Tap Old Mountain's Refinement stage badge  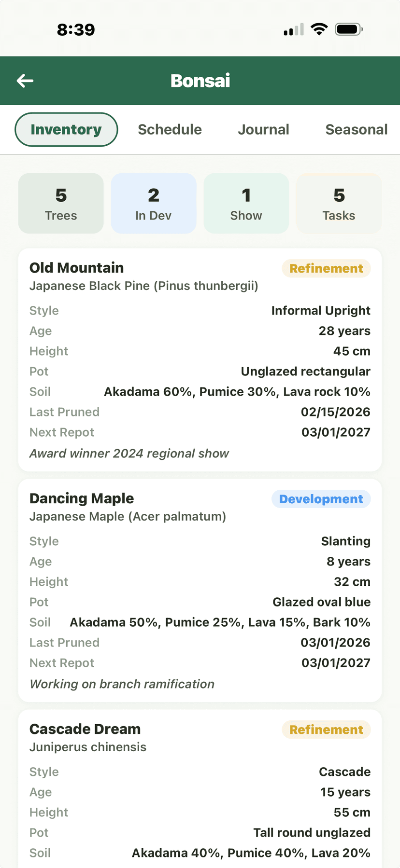click(x=326, y=268)
